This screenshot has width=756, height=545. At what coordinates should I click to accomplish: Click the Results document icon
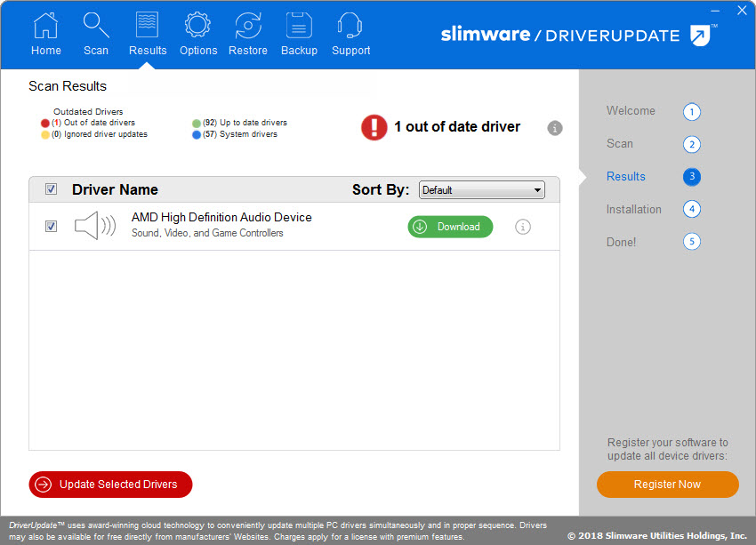147,25
